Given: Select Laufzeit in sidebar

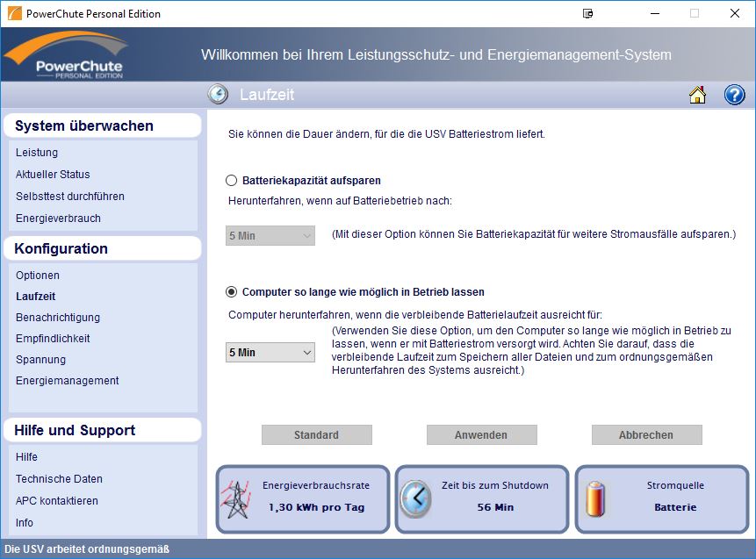Looking at the screenshot, I should coord(36,297).
